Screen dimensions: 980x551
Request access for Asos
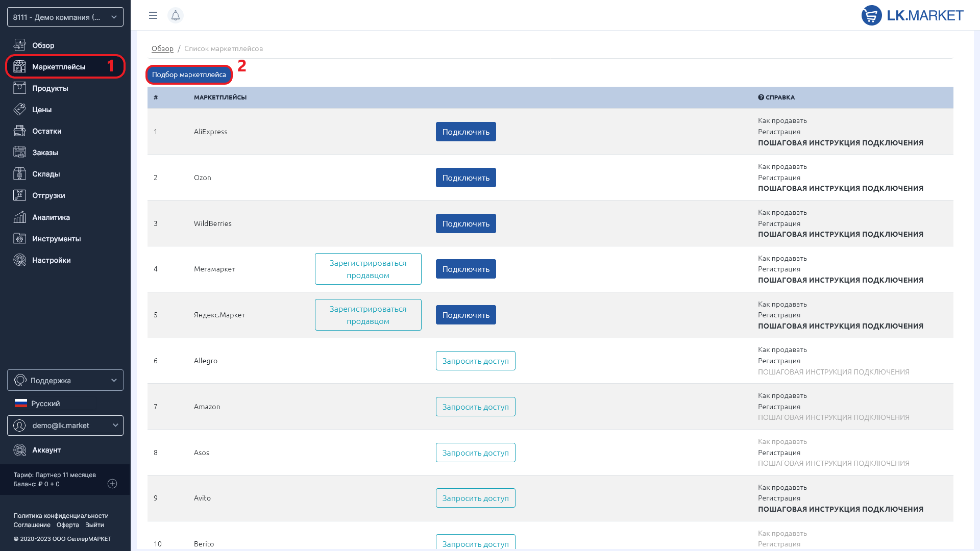(x=475, y=453)
